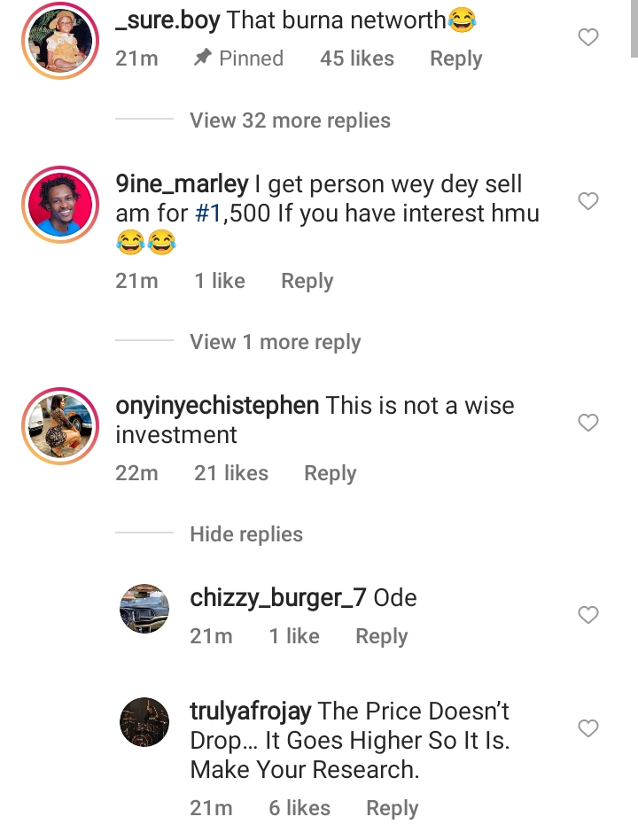The height and width of the screenshot is (840, 638).
Task: Tap trulyafrojay's profile picture
Action: (x=144, y=722)
